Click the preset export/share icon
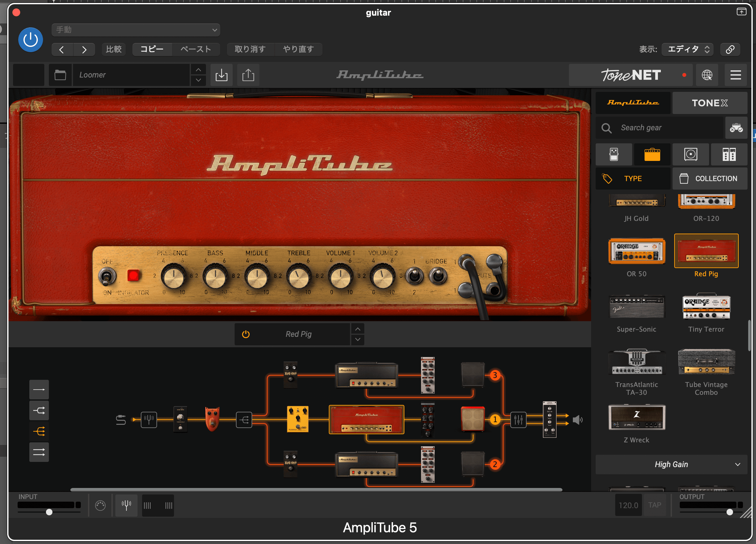Image resolution: width=756 pixels, height=544 pixels. [x=248, y=75]
